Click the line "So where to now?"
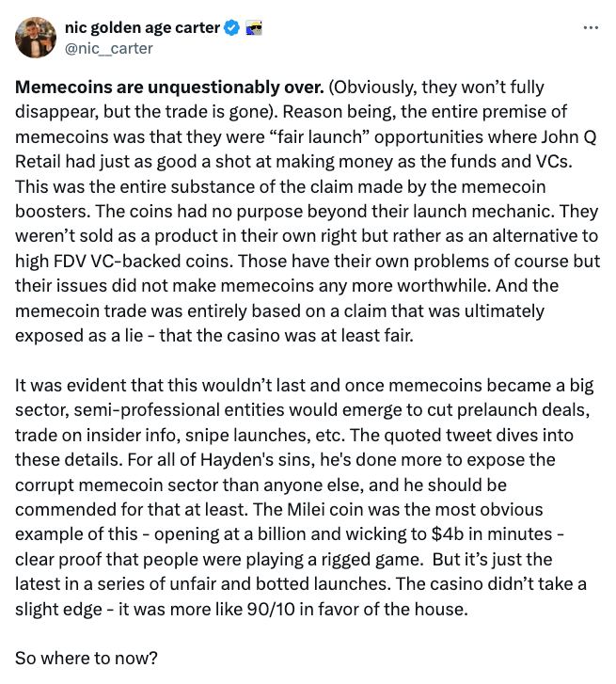 (x=75, y=657)
